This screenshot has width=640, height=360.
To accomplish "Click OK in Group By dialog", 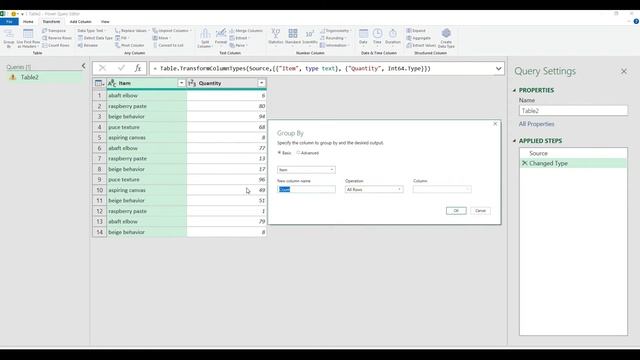I will coord(456,211).
